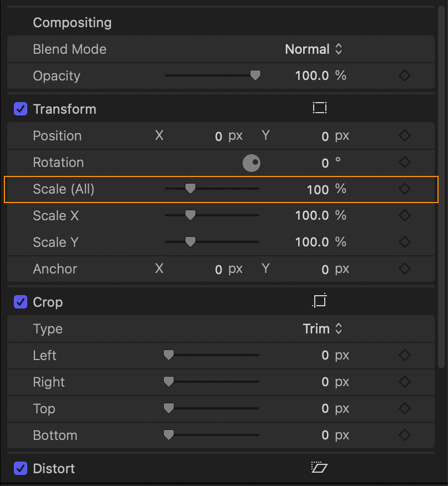Add an Anchor keyframe diamond
Viewport: 448px width, 486px height.
coord(405,269)
